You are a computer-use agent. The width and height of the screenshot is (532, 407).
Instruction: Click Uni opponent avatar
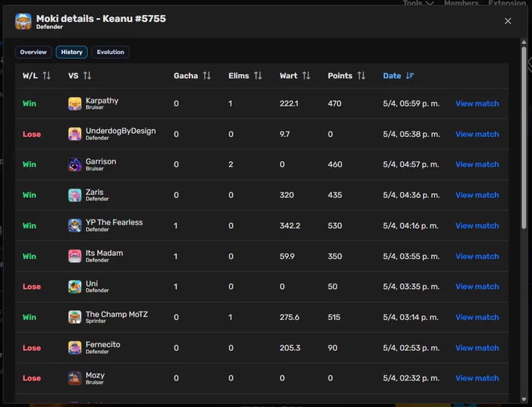coord(74,286)
